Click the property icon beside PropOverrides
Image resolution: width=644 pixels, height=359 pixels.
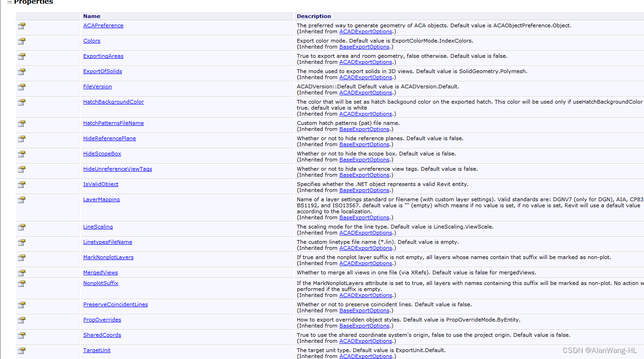[22, 320]
